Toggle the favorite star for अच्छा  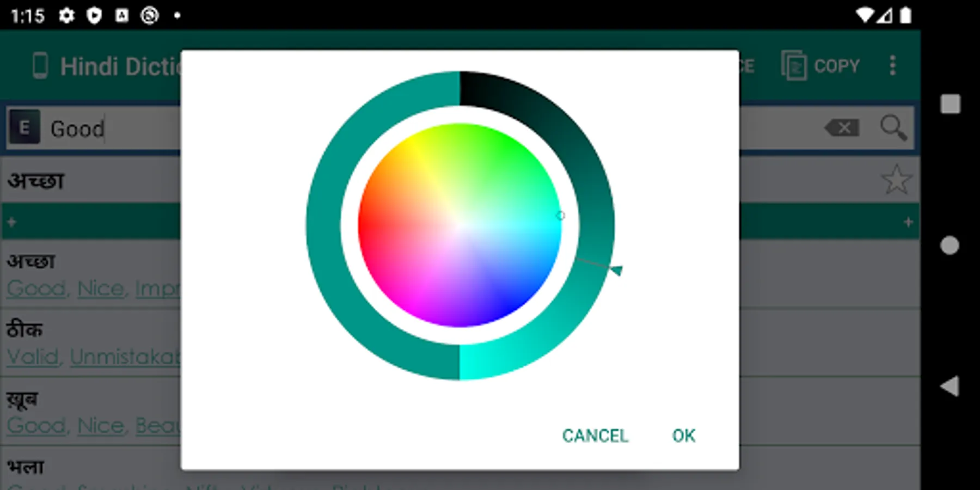point(896,180)
